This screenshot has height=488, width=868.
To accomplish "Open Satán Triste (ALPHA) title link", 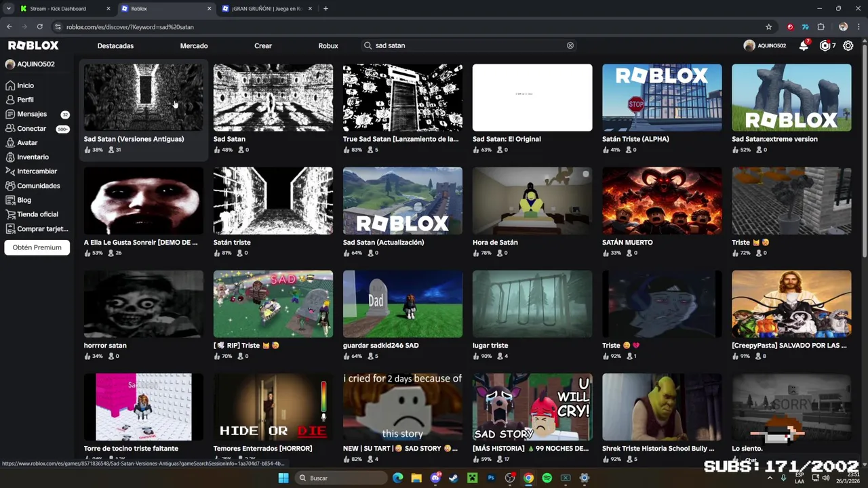I will pos(635,139).
